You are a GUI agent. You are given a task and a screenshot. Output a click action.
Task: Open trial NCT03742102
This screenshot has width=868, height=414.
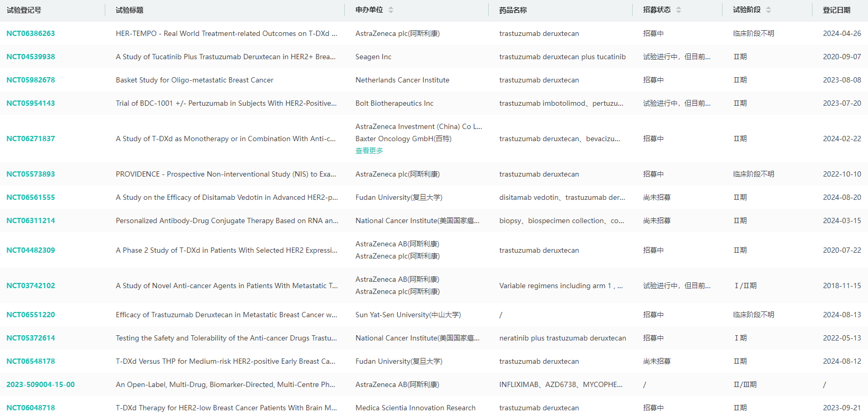tap(31, 286)
